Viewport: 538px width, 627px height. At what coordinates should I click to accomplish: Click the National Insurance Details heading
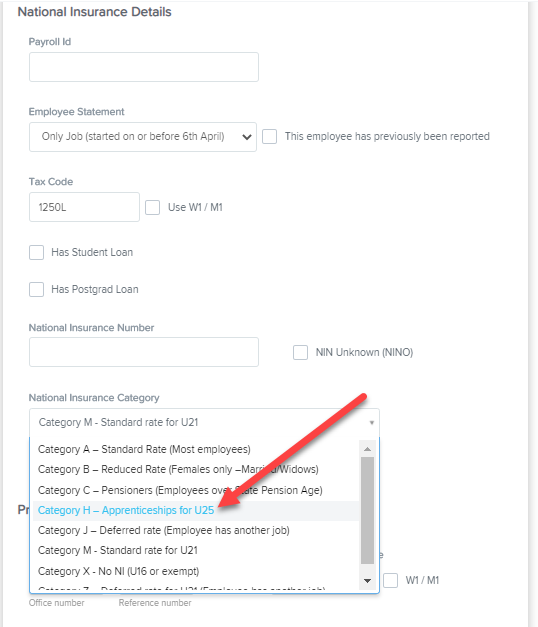point(94,12)
